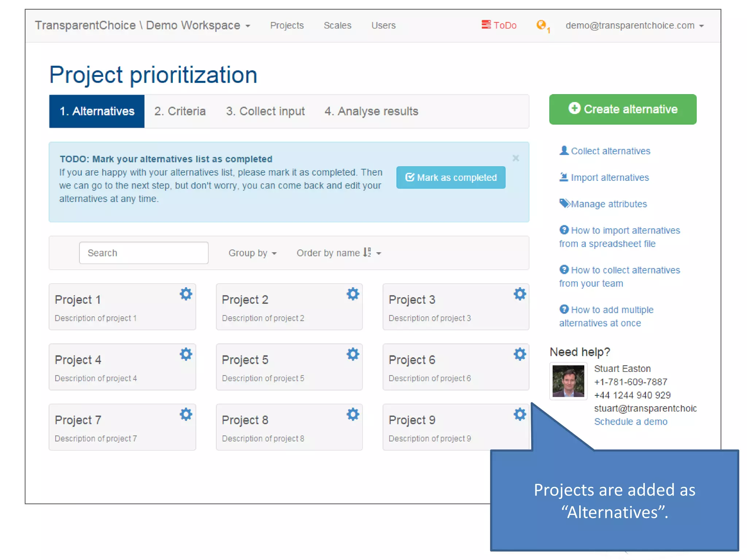Go to 4. Analyse results tab
747x560 pixels.
(x=371, y=111)
